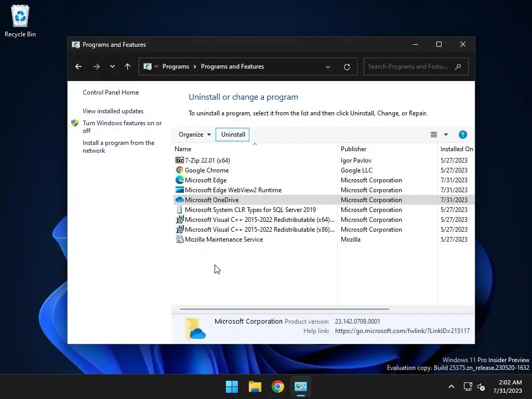Click the Control Panel icon in address bar

(x=148, y=66)
